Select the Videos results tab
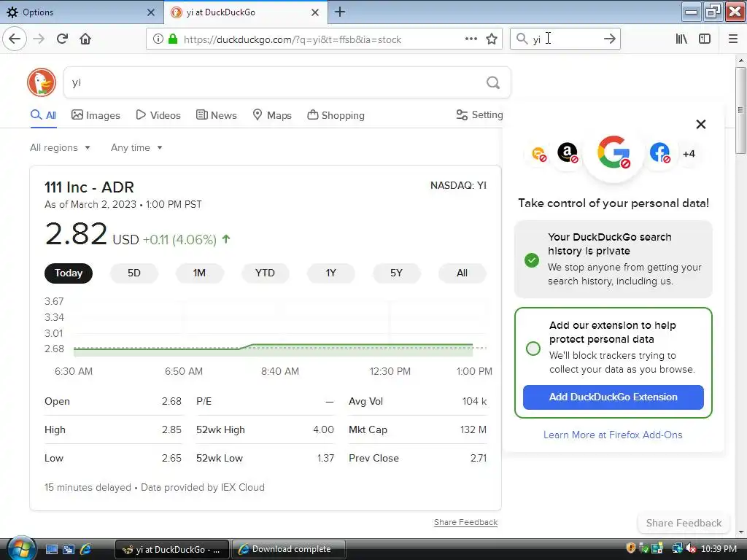This screenshot has width=747, height=560. (158, 115)
